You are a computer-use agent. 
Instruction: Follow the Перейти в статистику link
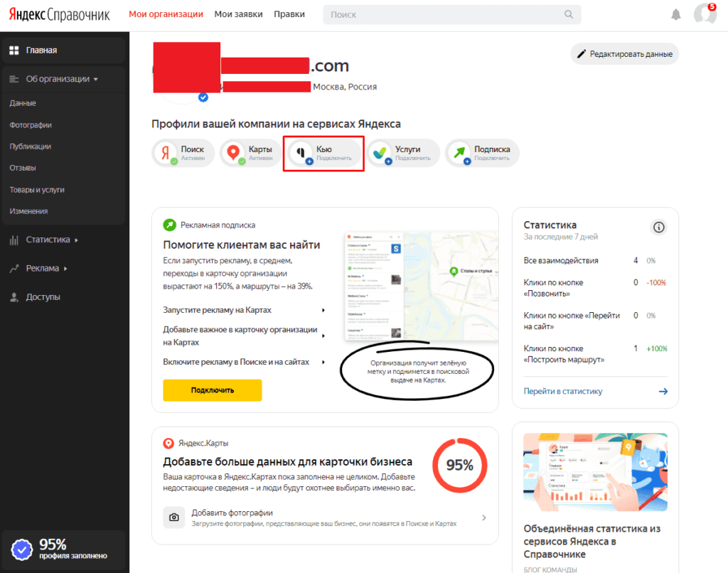[563, 392]
